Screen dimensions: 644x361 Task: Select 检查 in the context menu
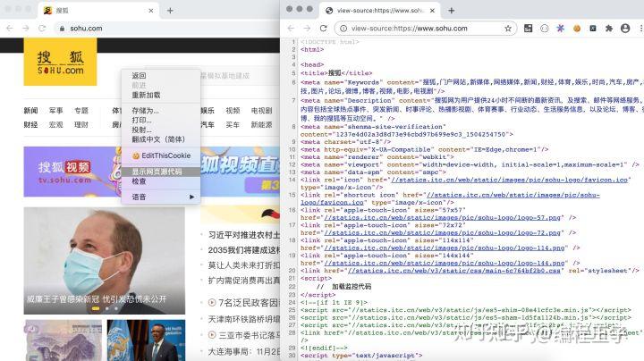139,180
